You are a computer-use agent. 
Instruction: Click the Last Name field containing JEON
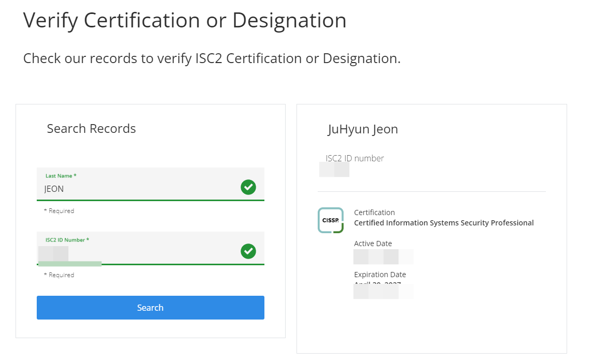click(x=151, y=184)
